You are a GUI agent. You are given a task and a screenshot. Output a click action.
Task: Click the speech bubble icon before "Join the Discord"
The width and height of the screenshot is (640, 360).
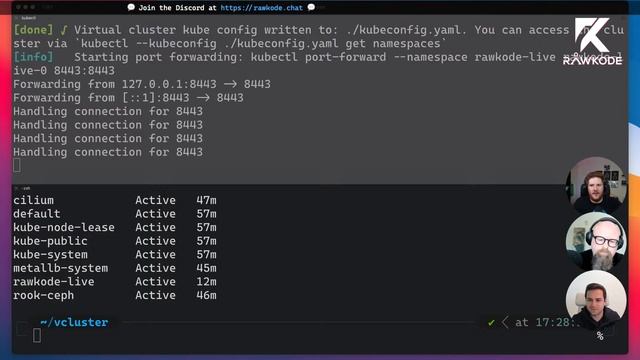pos(131,7)
